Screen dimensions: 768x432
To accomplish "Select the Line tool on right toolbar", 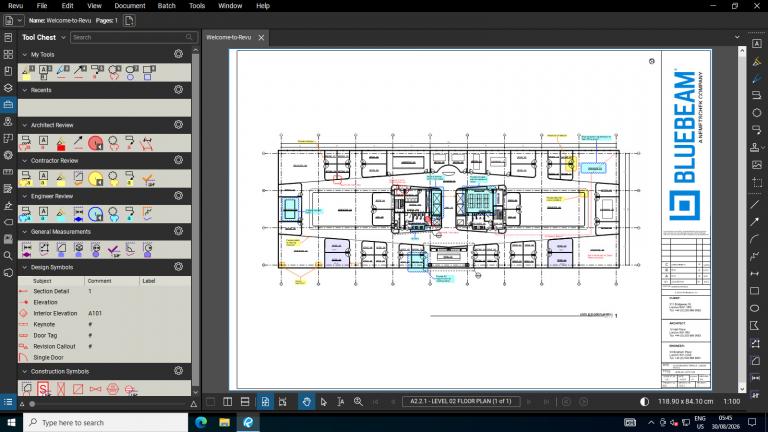I will point(755,205).
